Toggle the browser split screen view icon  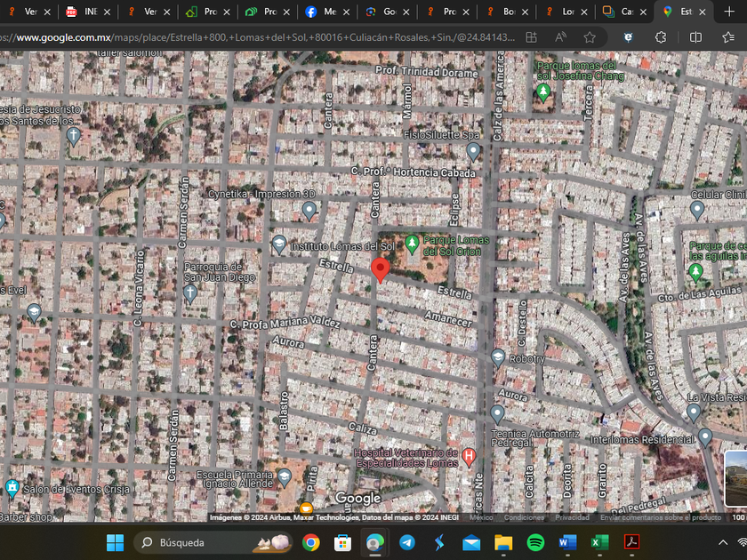point(695,37)
